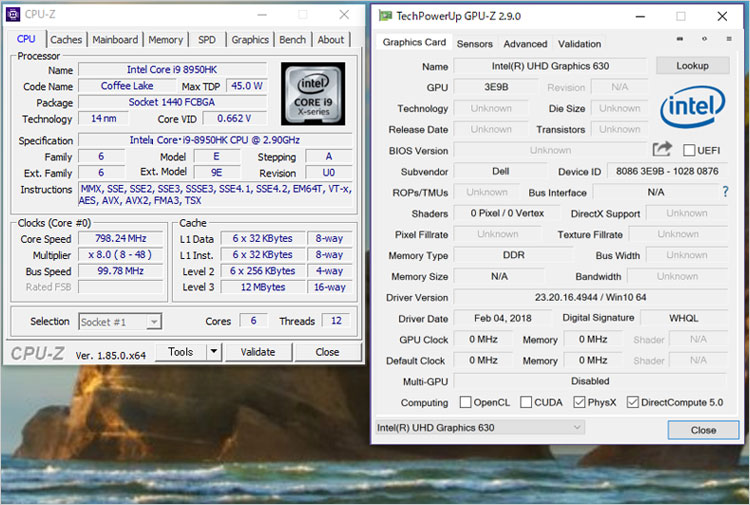
Task: Click the Tools button in CPU-Z
Action: pos(181,351)
